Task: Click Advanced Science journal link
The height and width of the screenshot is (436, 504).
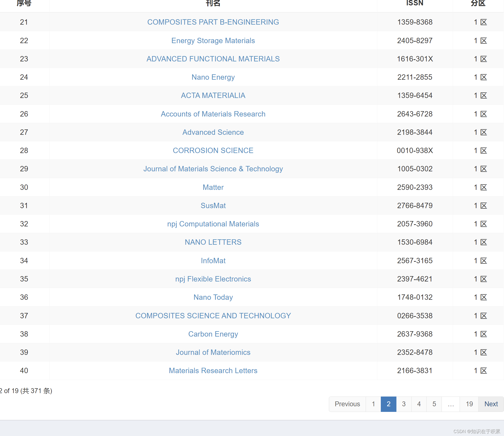Action: tap(213, 132)
